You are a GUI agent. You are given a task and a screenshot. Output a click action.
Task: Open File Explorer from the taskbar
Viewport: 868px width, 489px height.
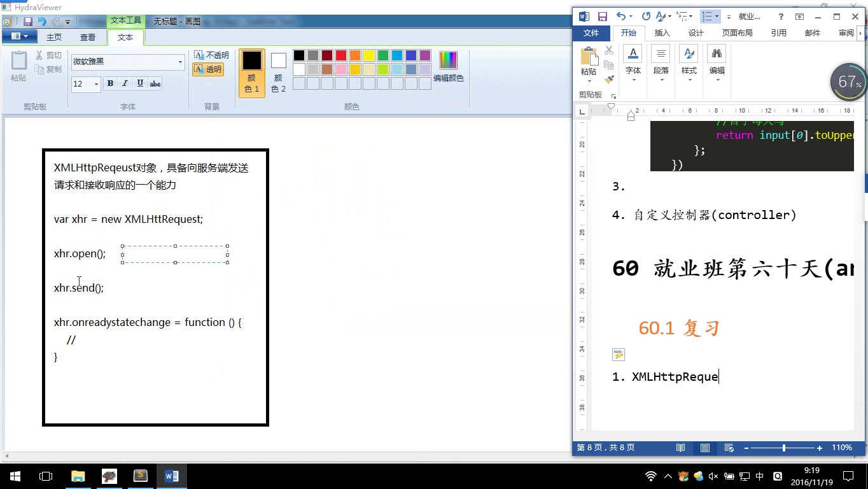78,476
